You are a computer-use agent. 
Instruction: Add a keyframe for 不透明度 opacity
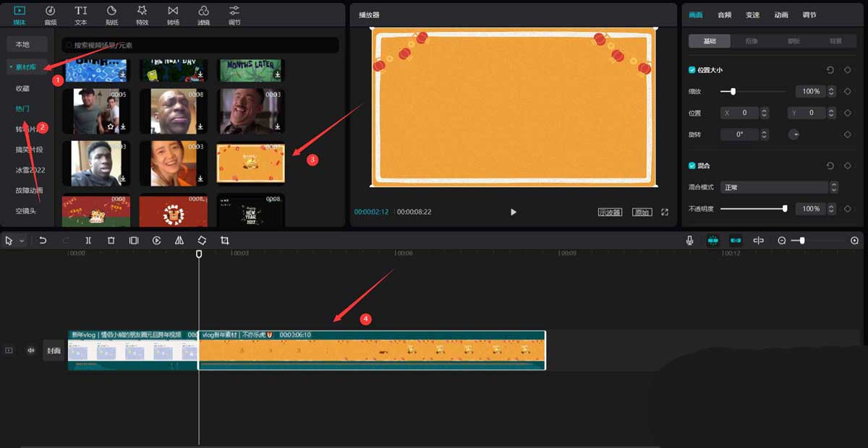pos(847,209)
